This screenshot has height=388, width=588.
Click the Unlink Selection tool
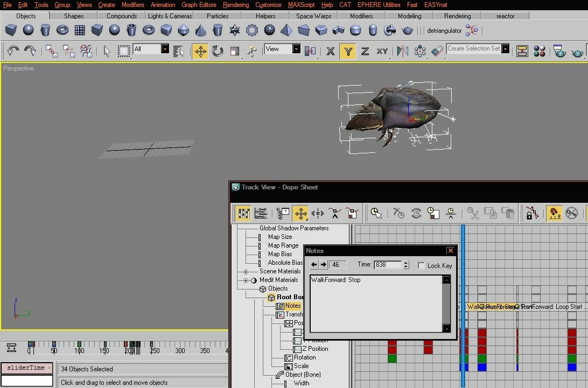[68, 51]
